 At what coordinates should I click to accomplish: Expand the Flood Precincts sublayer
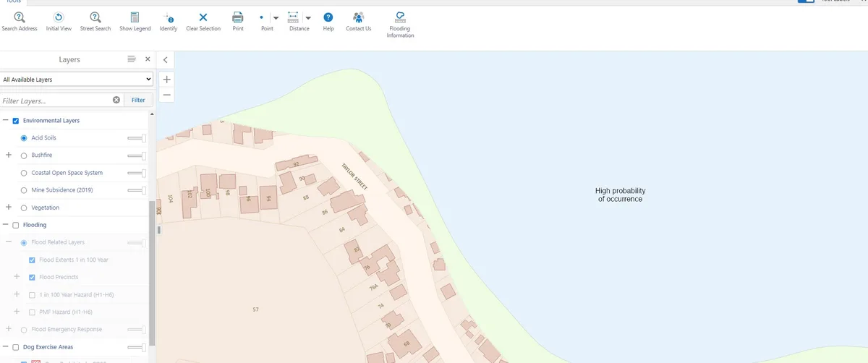pyautogui.click(x=17, y=277)
